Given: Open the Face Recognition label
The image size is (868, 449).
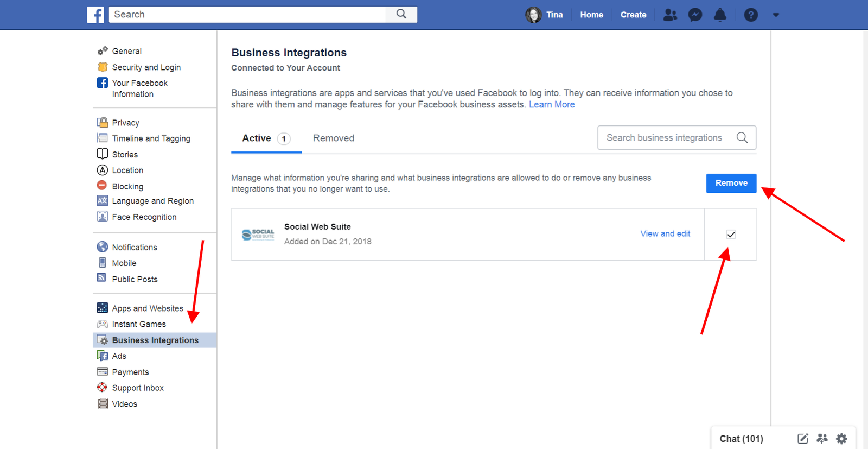Looking at the screenshot, I should point(144,217).
